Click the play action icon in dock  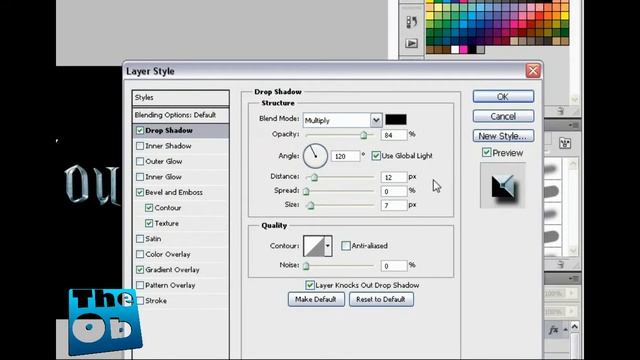click(411, 43)
